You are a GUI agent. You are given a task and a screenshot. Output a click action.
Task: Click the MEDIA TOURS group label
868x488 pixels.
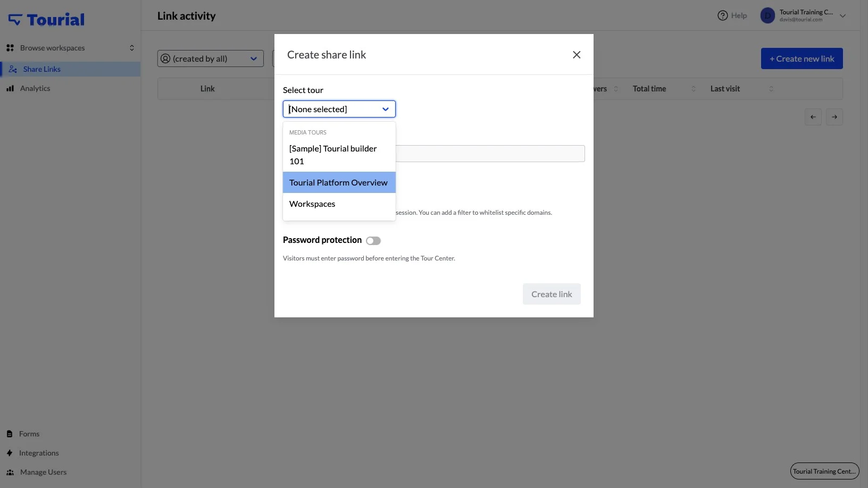[x=308, y=132]
